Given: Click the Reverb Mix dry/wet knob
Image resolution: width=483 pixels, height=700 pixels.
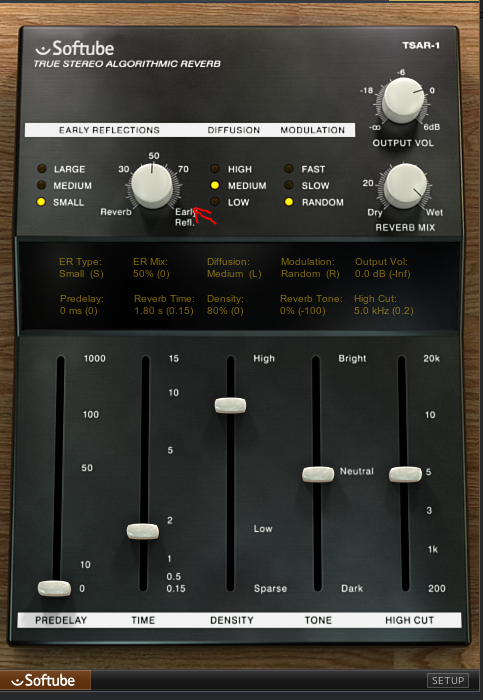Looking at the screenshot, I should [405, 186].
